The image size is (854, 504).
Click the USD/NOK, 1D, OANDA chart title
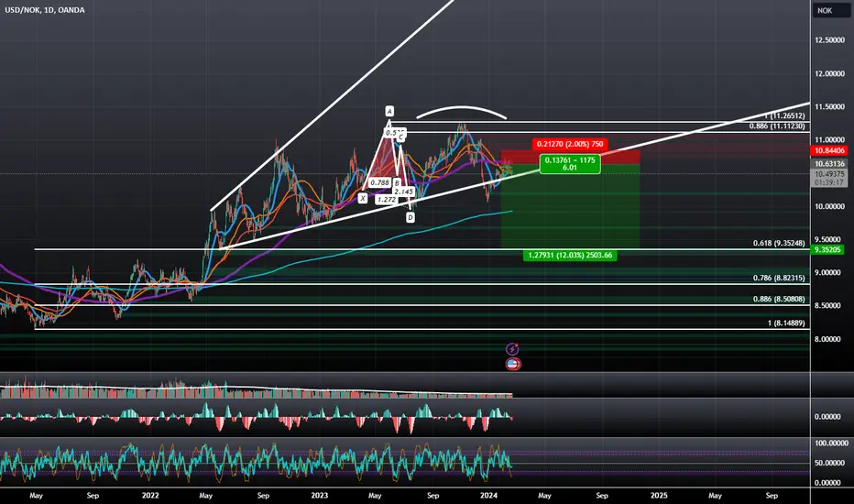[45, 10]
